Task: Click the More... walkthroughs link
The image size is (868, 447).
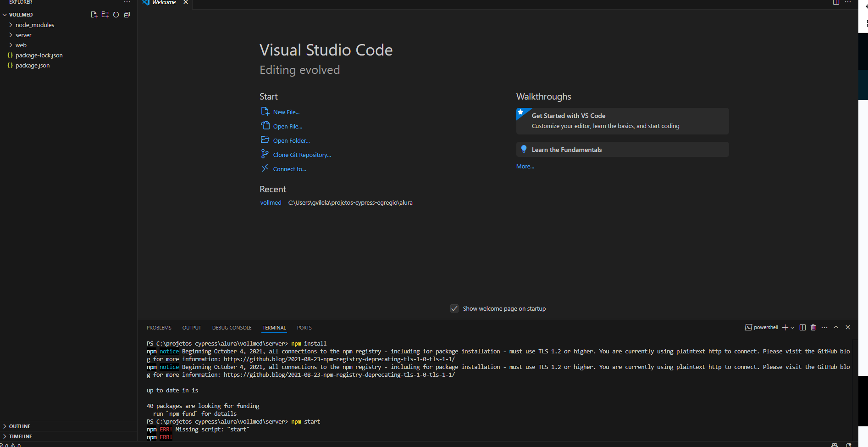Action: point(525,166)
